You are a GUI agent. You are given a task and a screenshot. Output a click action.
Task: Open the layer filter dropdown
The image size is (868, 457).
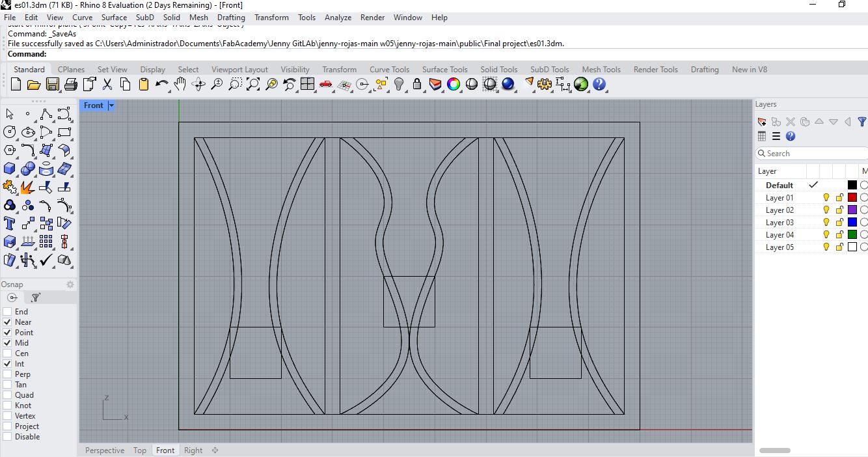coord(862,122)
